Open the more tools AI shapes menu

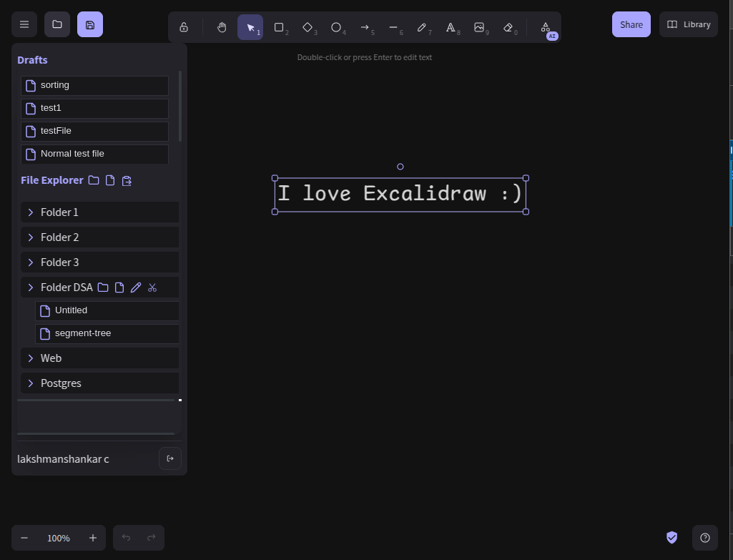point(546,27)
